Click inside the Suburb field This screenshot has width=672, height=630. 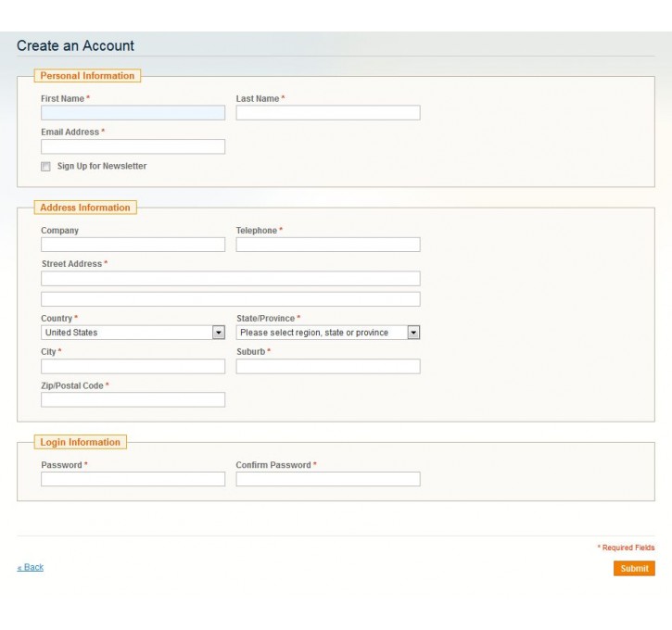328,366
